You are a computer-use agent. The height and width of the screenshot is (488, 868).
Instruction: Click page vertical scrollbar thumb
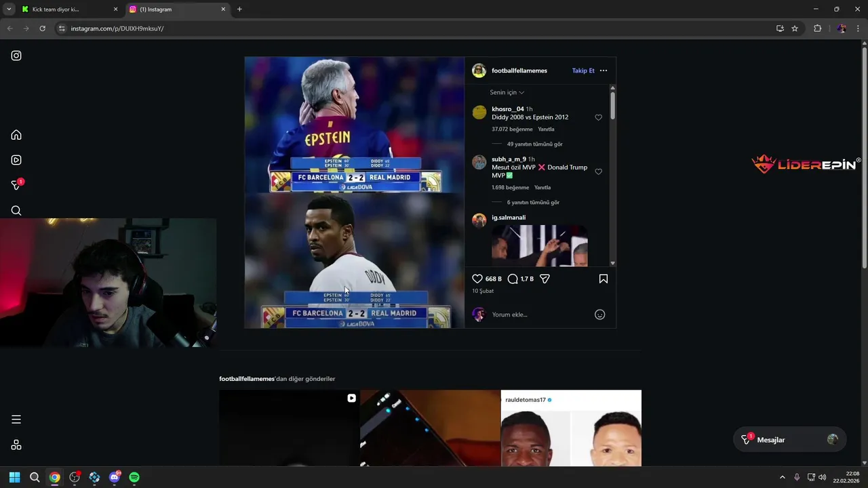[864, 156]
